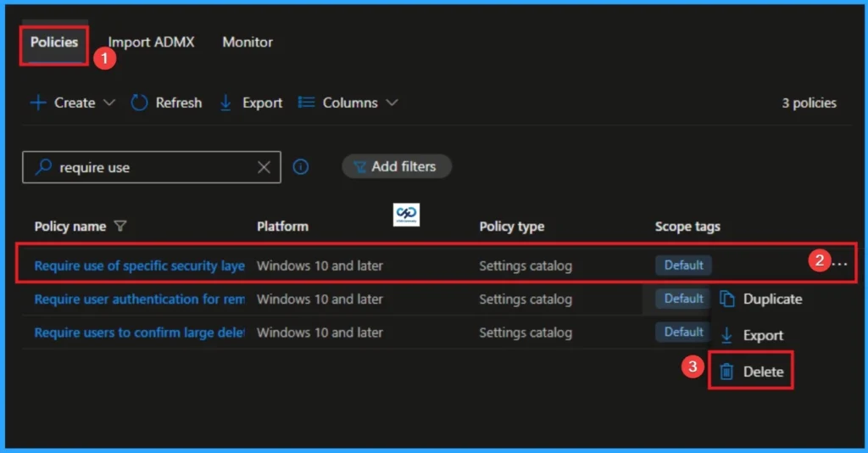The width and height of the screenshot is (868, 453).
Task: Click Default tag in confirm large delete row
Action: pyautogui.click(x=684, y=332)
